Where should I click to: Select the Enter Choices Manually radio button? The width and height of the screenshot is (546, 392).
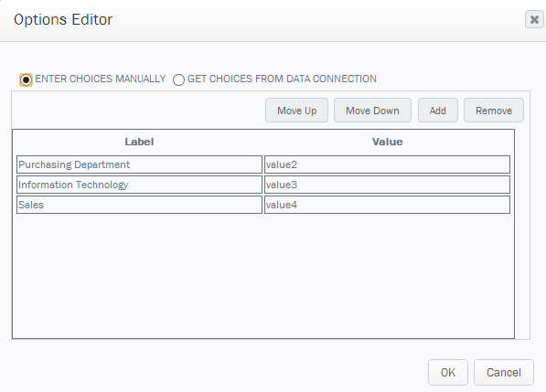pos(26,79)
